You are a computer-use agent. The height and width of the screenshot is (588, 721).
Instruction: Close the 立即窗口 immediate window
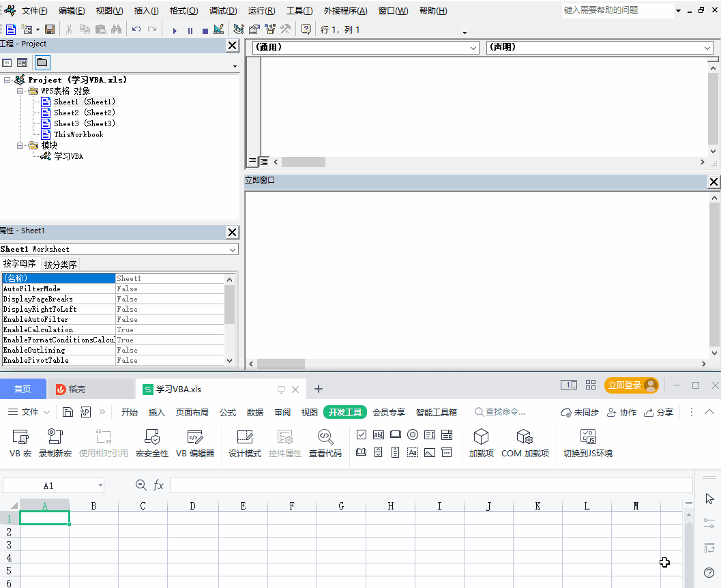point(713,181)
